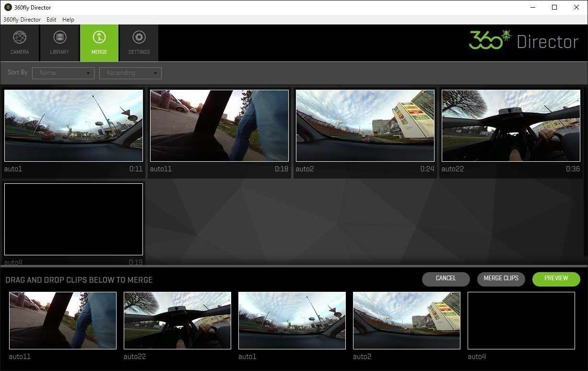Open the Edit menu
This screenshot has width=588, height=371.
point(51,20)
